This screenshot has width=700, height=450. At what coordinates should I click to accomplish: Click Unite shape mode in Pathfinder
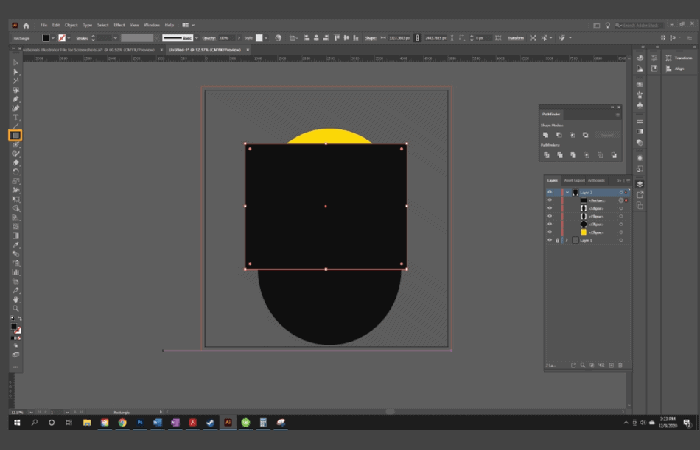pos(546,135)
